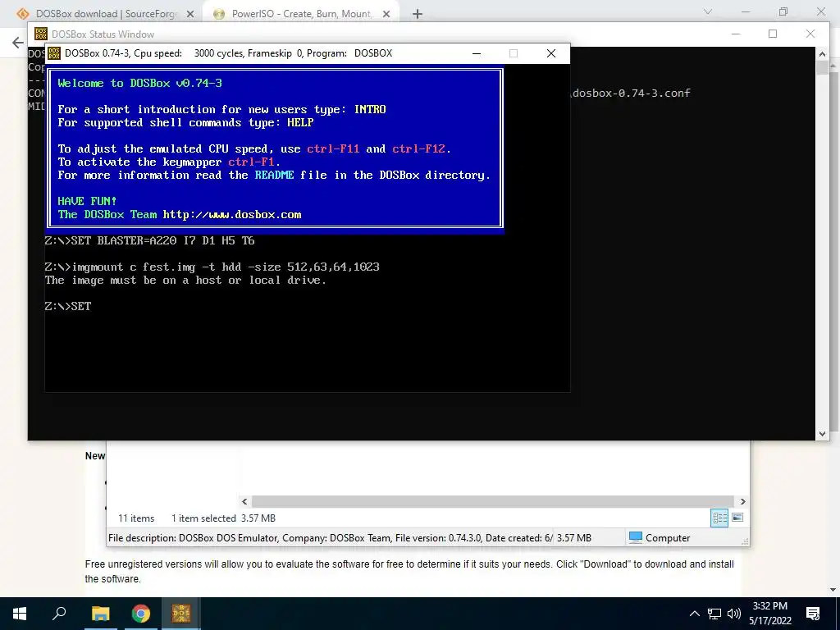Click the SET BLASTER=A220 line
Viewport: 840px width, 630px height.
point(150,240)
